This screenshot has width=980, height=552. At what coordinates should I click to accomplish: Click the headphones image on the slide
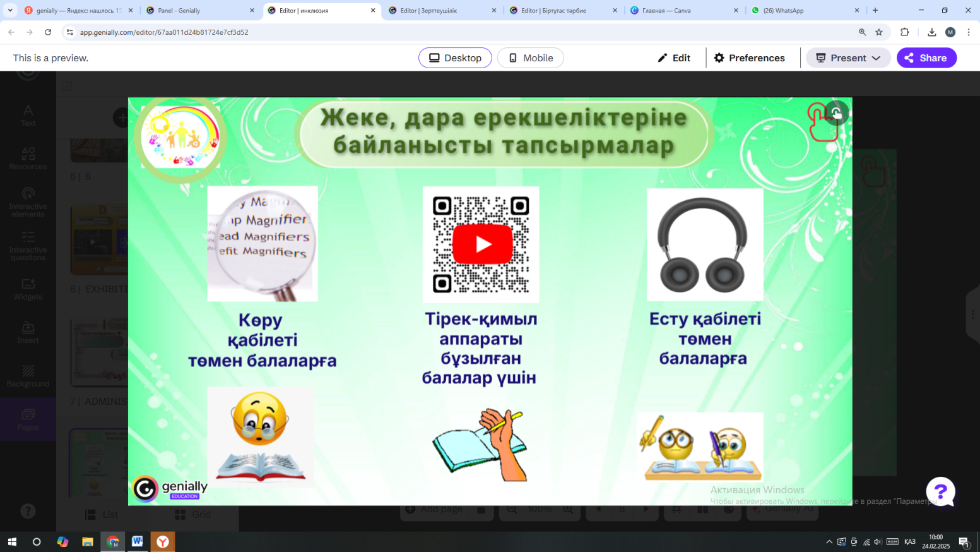[x=705, y=244]
